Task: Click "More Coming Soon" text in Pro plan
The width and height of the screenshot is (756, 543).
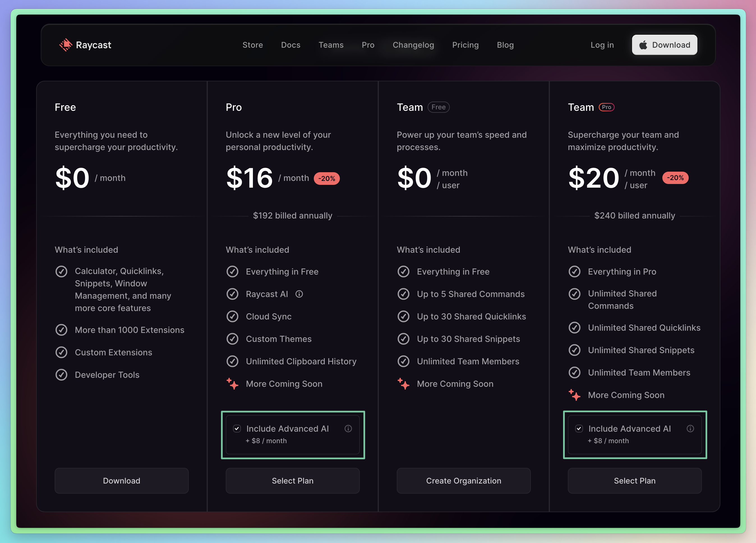Action: (284, 384)
